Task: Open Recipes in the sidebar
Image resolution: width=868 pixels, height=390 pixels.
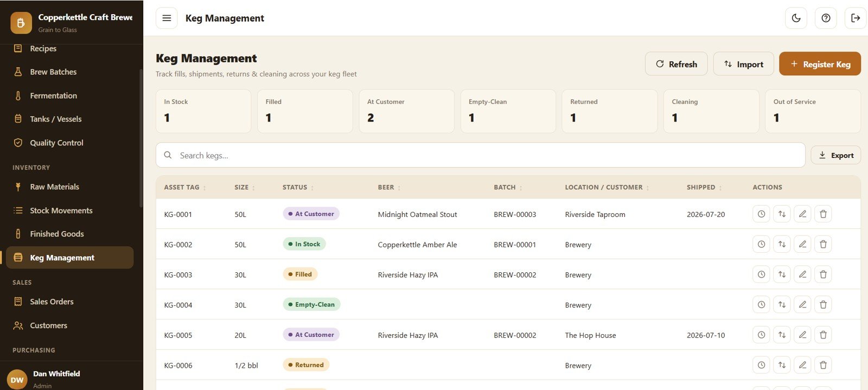Action: [x=69, y=48]
